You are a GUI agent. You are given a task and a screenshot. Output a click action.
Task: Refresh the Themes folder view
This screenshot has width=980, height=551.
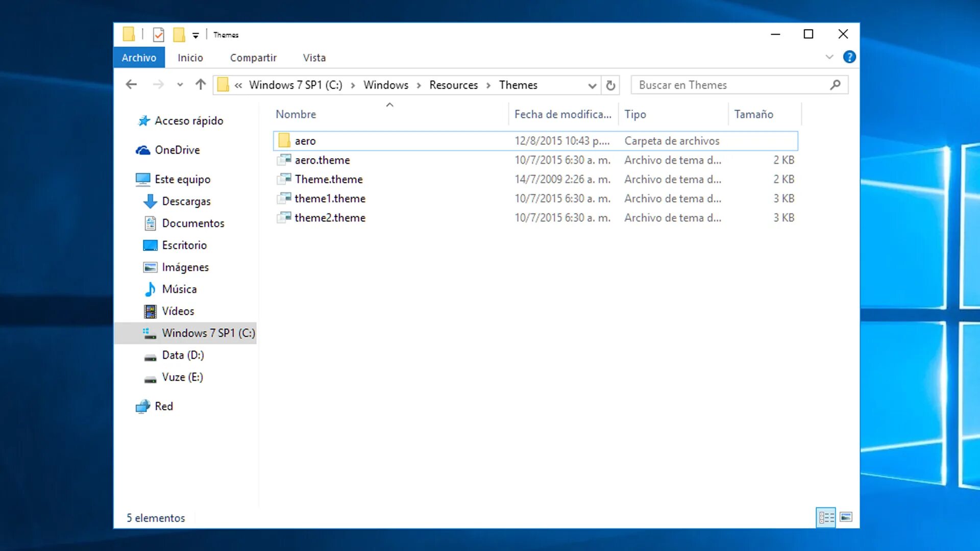coord(610,85)
